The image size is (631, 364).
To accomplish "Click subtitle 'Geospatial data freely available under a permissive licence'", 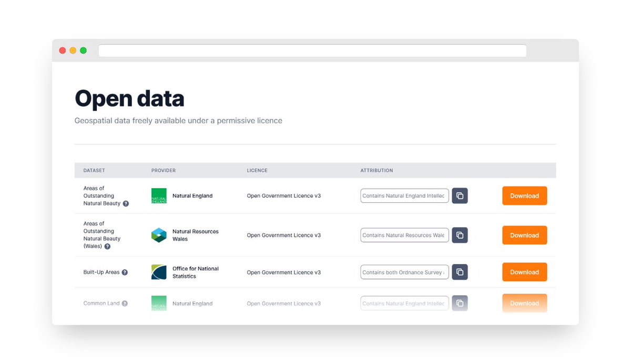I will click(x=178, y=121).
